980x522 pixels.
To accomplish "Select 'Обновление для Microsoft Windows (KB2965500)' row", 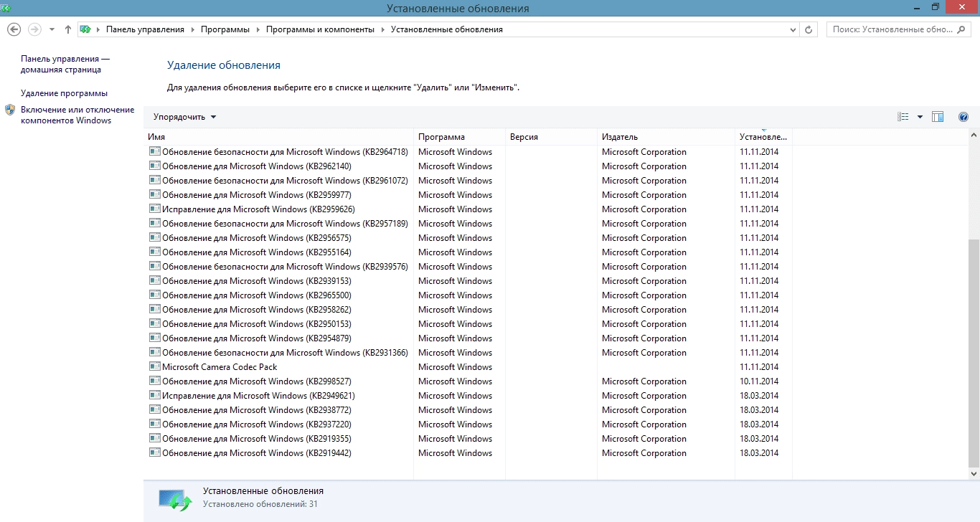I will click(x=468, y=295).
